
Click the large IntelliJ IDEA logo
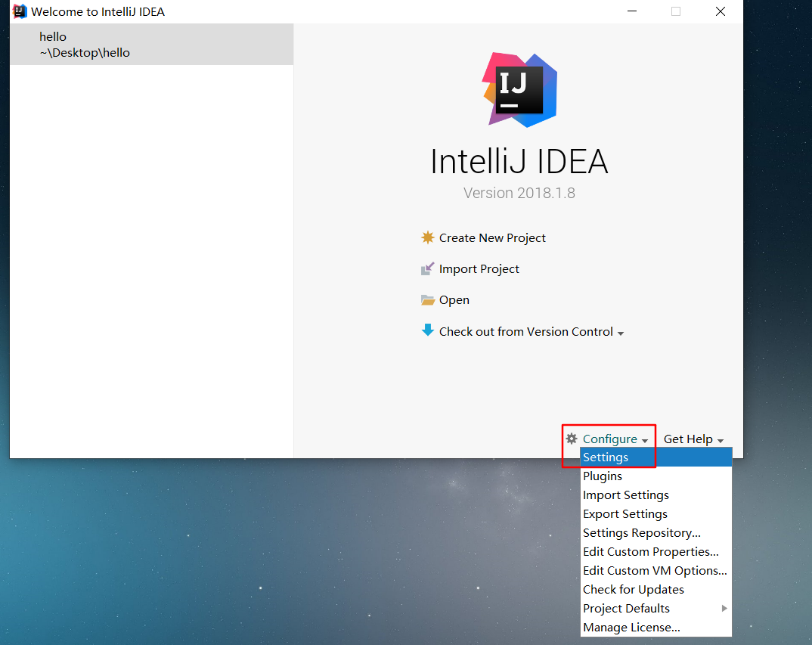pos(519,90)
